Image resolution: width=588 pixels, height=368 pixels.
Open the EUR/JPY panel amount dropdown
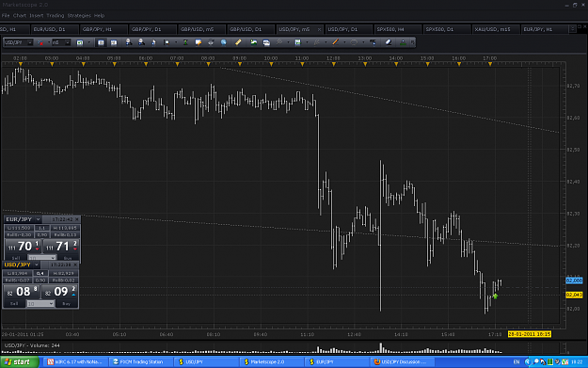tap(53, 258)
